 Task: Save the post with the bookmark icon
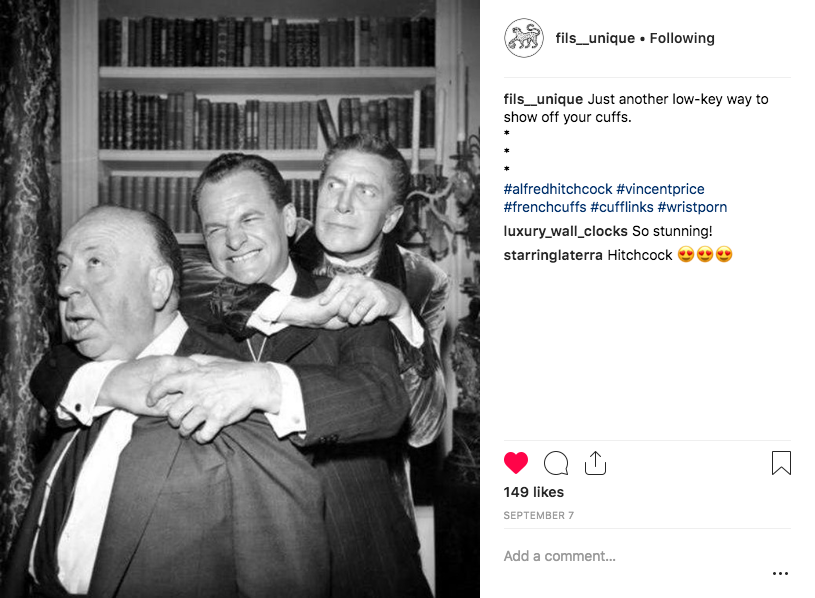(781, 463)
